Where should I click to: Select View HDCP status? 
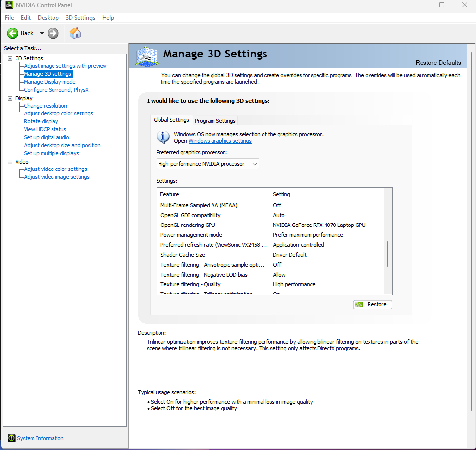[45, 129]
